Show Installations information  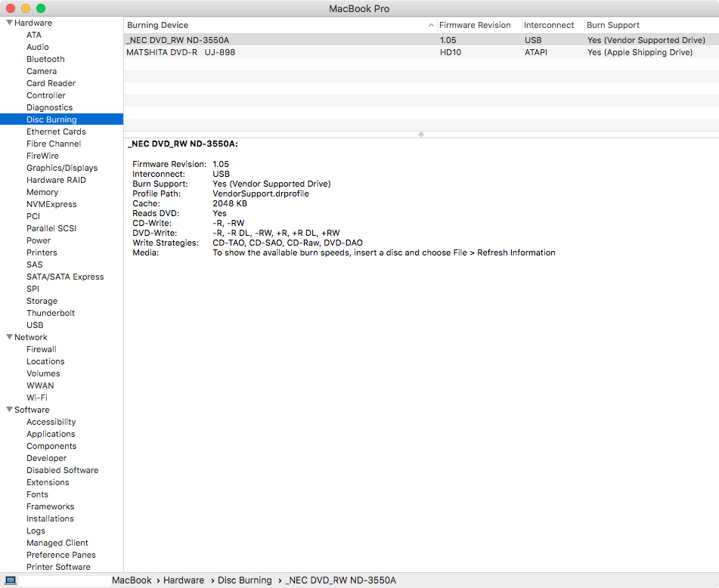click(50, 518)
